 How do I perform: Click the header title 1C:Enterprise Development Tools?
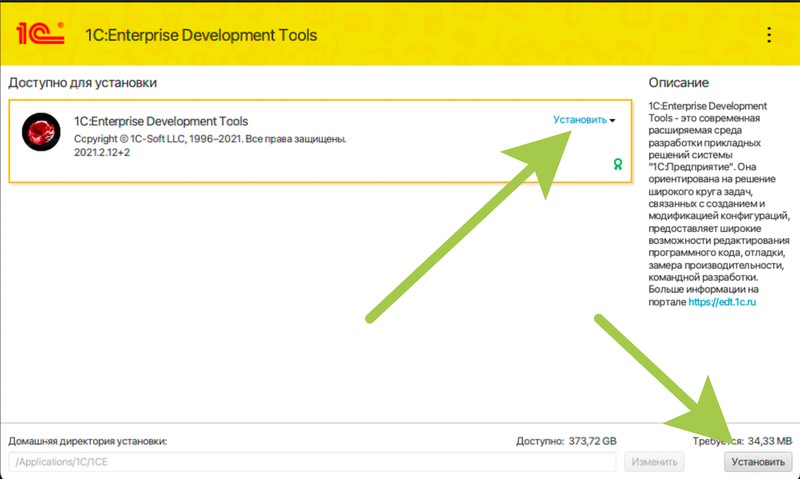pyautogui.click(x=201, y=35)
